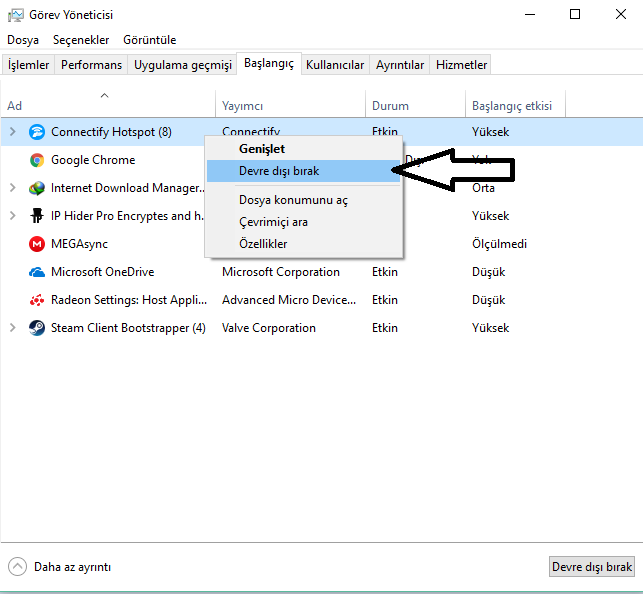Click the Ölçülmedi impact value

click(x=499, y=244)
